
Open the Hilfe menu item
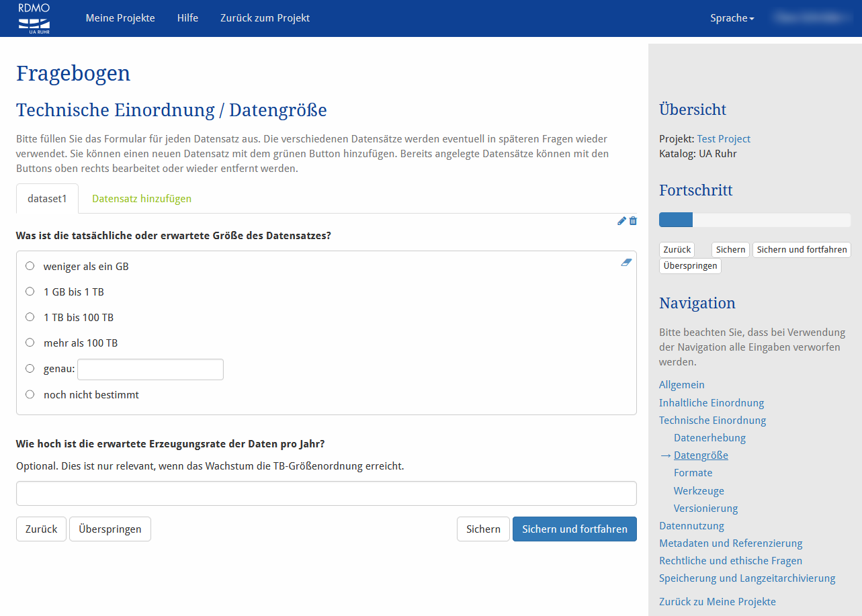tap(187, 18)
